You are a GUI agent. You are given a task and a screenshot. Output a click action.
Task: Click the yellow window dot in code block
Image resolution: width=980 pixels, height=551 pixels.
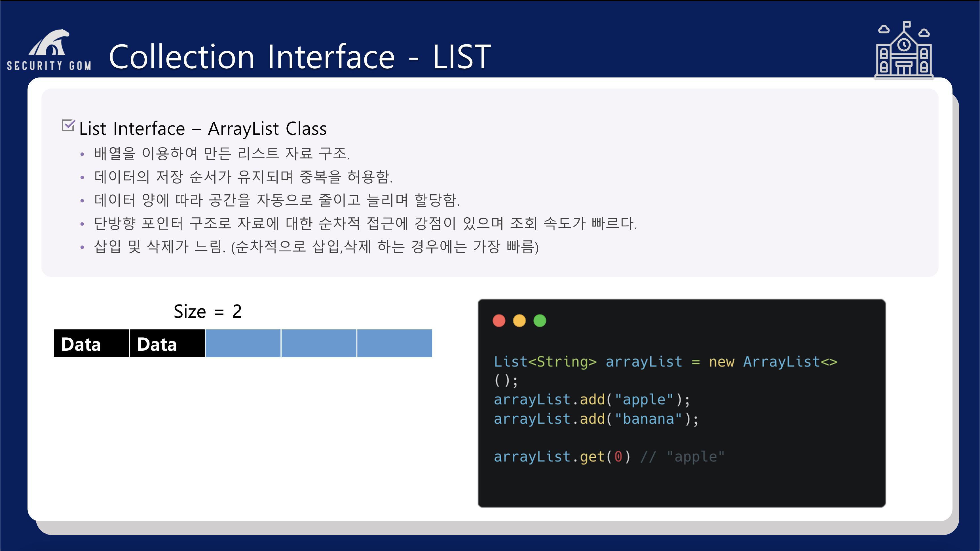[x=519, y=321]
